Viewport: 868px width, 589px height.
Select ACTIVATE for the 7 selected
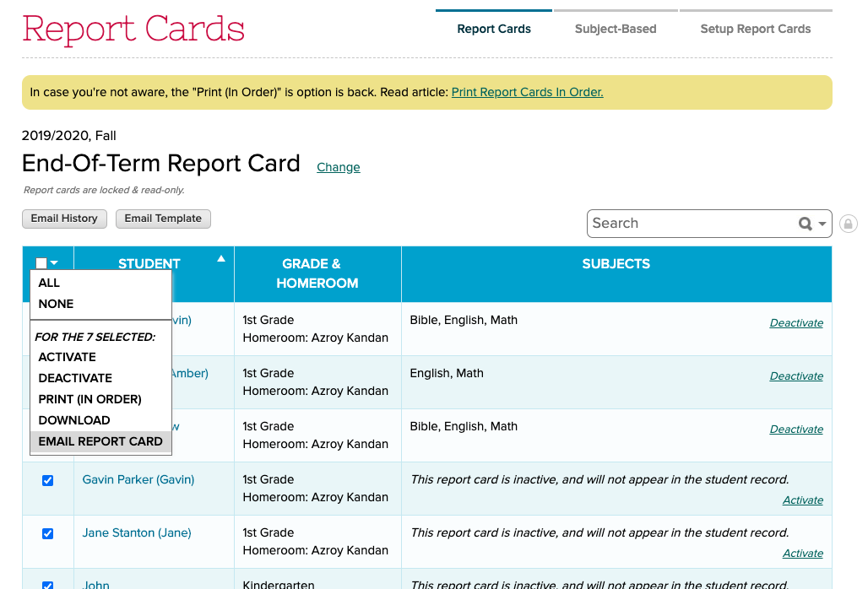point(100,357)
